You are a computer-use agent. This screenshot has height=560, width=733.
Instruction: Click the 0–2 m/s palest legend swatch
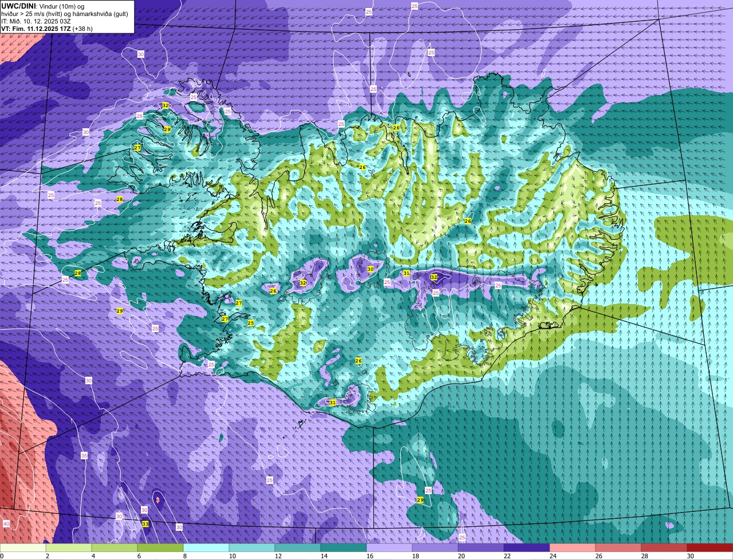pos(23,547)
